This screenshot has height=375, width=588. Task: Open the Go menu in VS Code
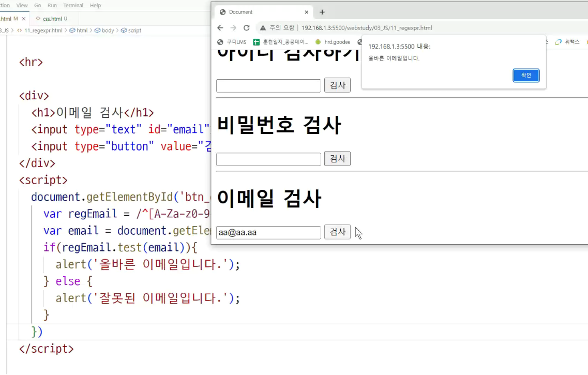point(38,5)
